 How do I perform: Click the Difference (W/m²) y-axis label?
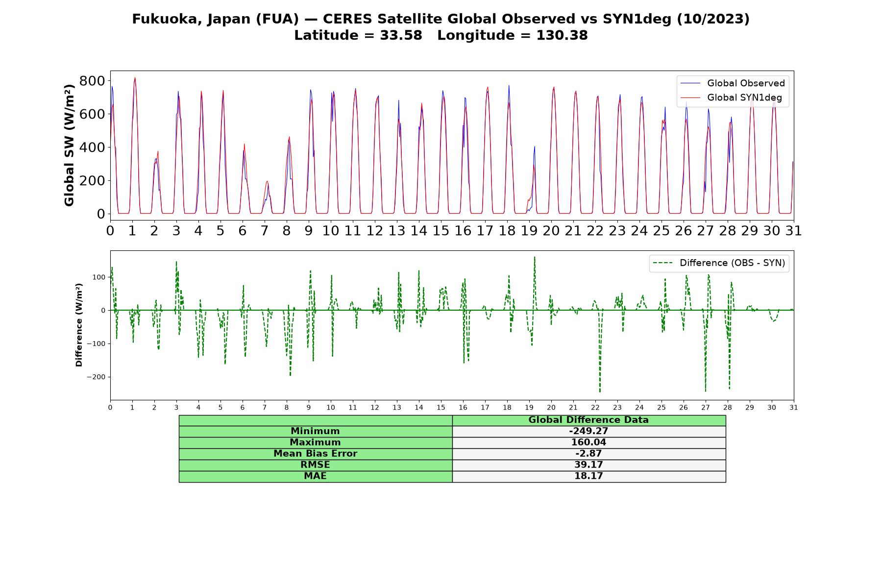(79, 325)
